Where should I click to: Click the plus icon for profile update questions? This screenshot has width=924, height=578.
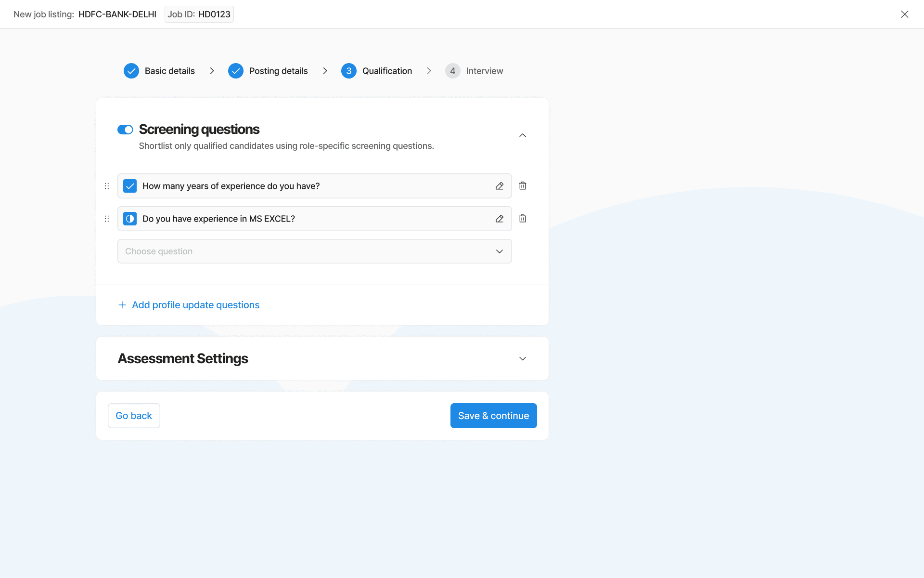coord(122,305)
